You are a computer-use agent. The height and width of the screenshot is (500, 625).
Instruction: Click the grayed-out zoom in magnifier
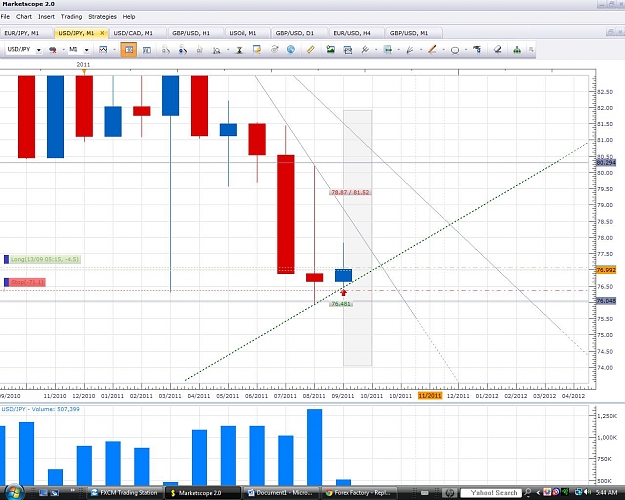click(166, 50)
